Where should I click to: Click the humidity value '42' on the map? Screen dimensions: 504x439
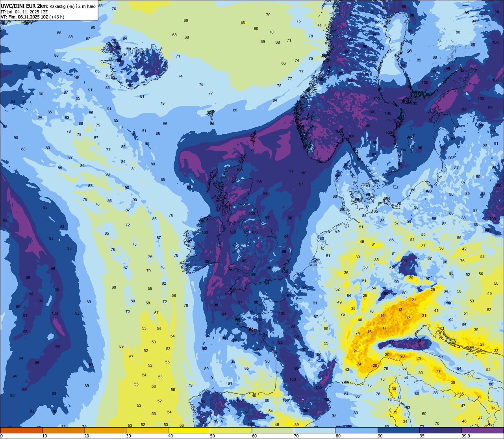[464, 249]
